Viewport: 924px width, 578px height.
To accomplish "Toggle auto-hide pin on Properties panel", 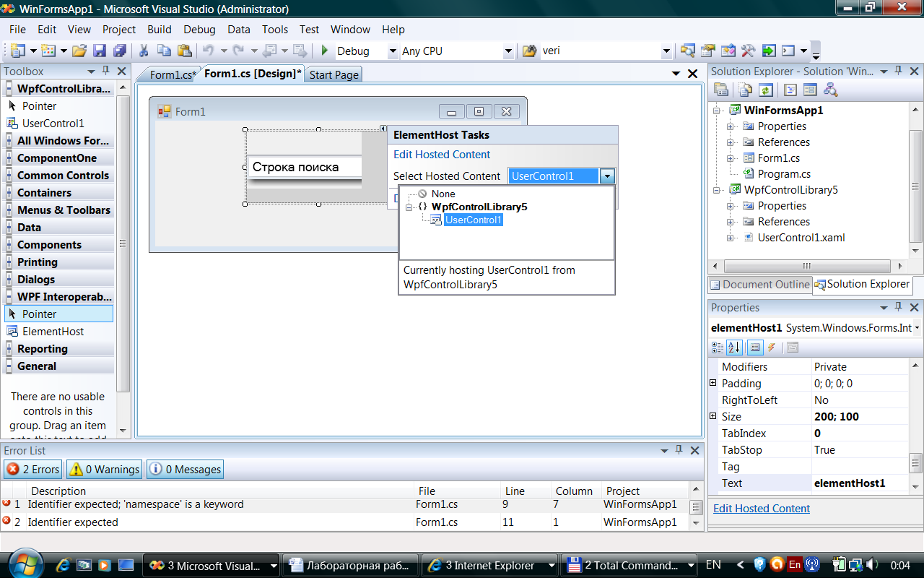I will click(899, 308).
